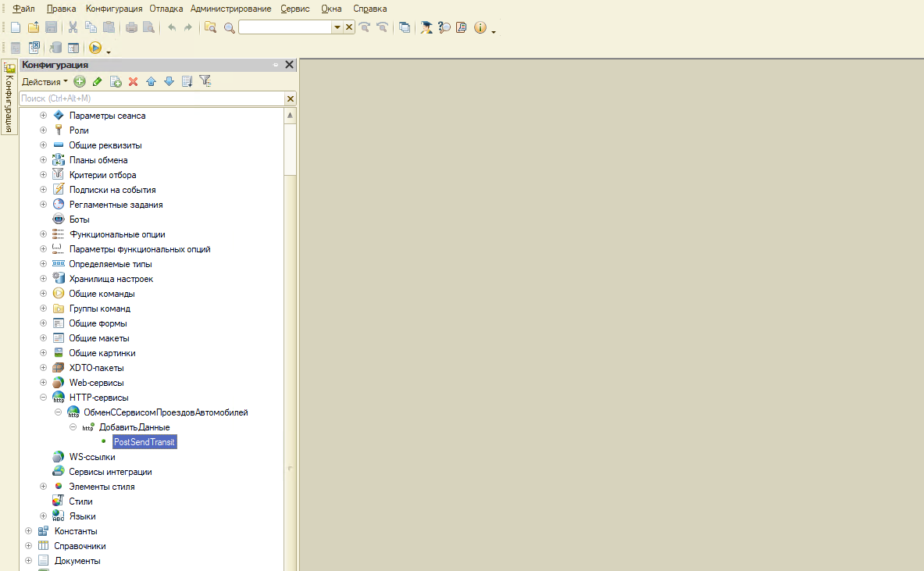Screen dimensions: 924x571
Task: Click the help search question-magnifier icon
Action: coord(444,27)
